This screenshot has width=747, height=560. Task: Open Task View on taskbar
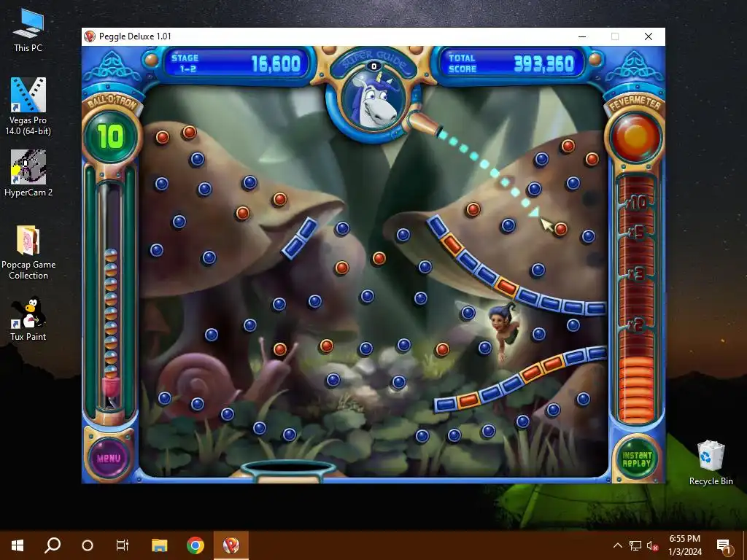(123, 545)
